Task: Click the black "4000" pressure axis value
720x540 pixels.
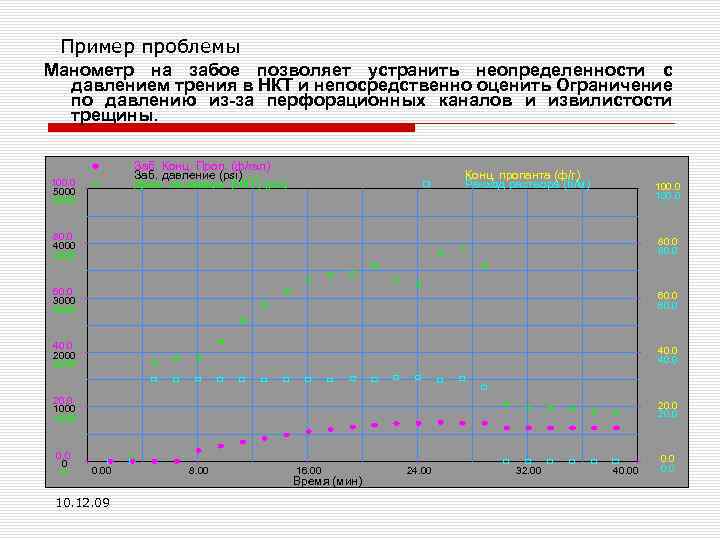Action: 64,246
